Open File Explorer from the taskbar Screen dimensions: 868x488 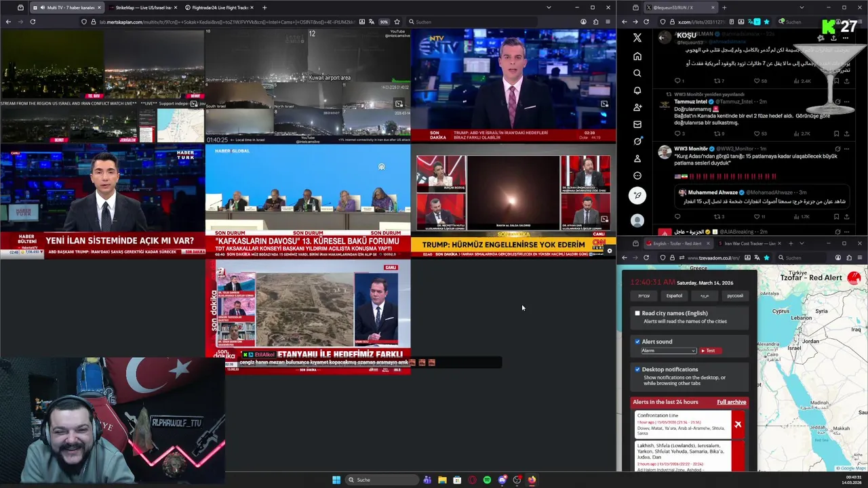point(442,480)
